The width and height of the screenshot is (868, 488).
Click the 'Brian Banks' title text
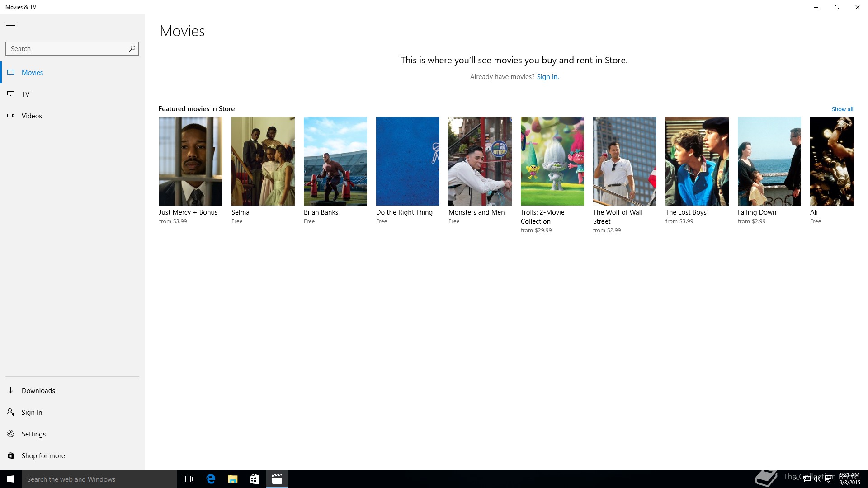pyautogui.click(x=321, y=212)
